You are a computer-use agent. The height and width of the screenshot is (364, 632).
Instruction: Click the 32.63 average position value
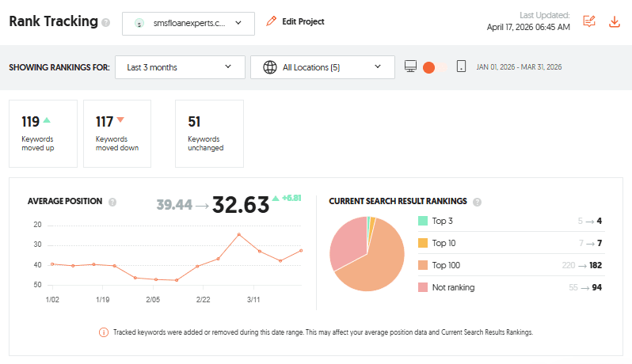pyautogui.click(x=241, y=204)
